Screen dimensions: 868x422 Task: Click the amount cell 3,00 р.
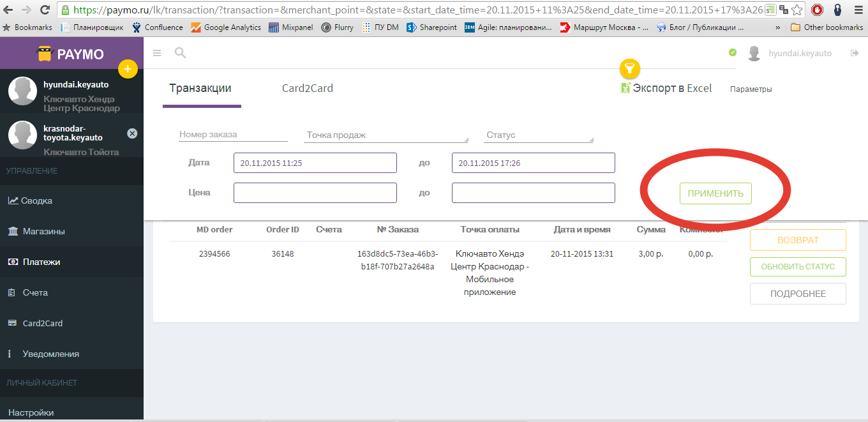[x=651, y=253]
